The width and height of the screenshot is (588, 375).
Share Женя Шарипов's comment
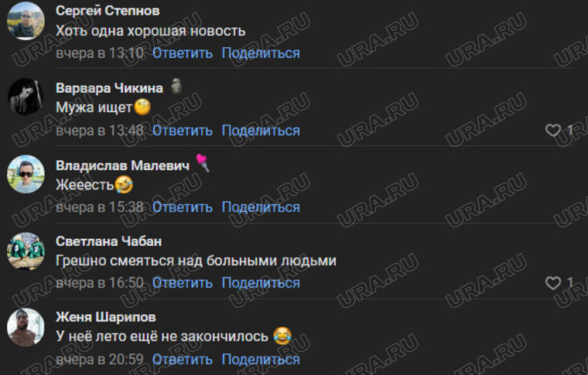(x=261, y=360)
